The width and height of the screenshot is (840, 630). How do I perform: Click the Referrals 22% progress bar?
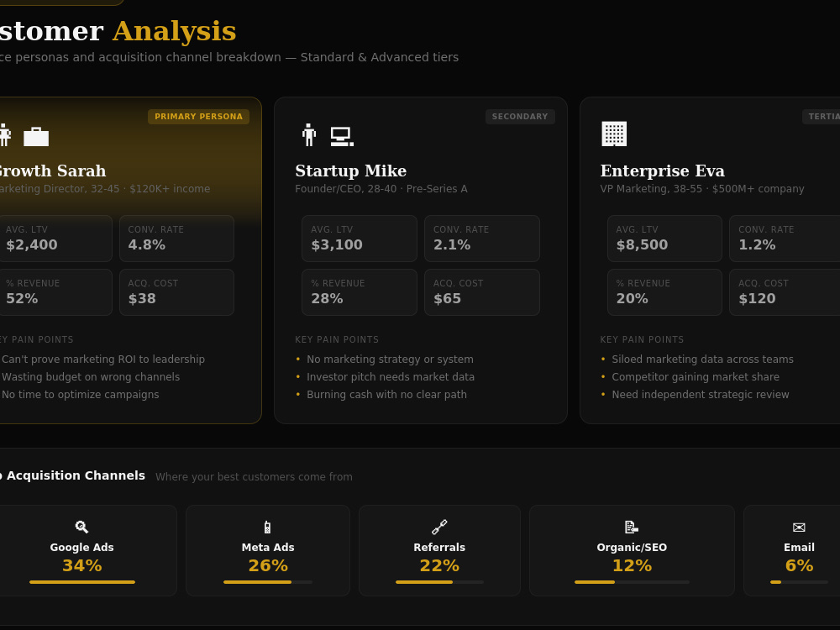pyautogui.click(x=439, y=582)
